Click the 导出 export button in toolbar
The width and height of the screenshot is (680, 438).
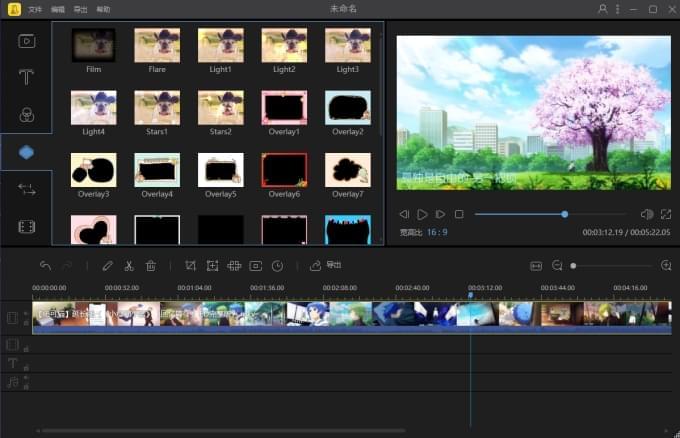pyautogui.click(x=326, y=265)
